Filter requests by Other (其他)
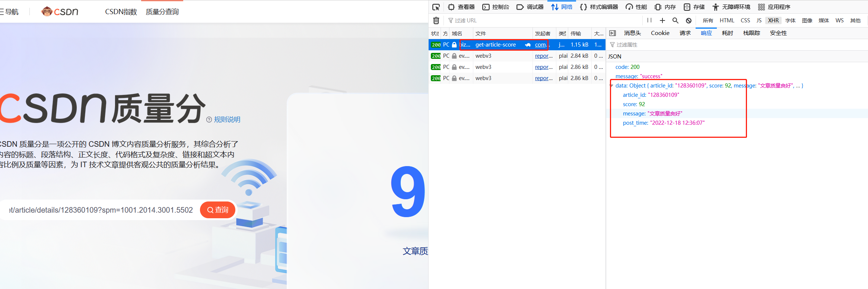This screenshot has width=868, height=289. (x=855, y=20)
